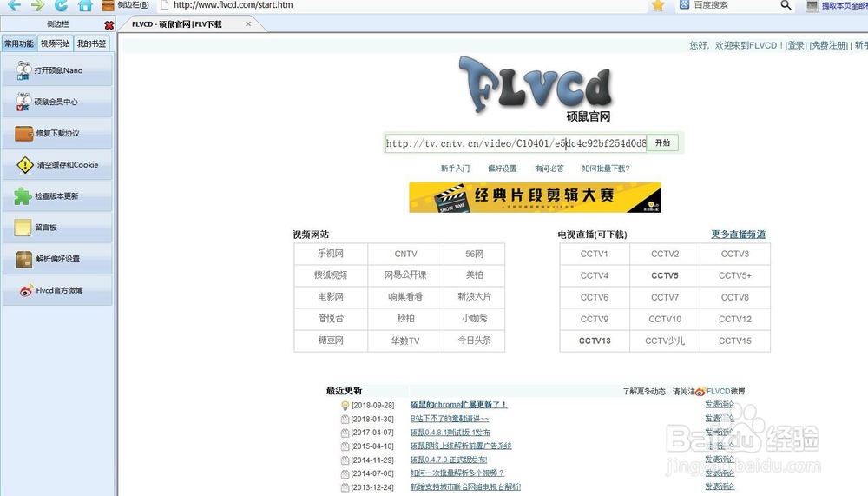Image resolution: width=868 pixels, height=496 pixels.
Task: Open 硕鼠的chrome扩展更新了 news link
Action: (458, 405)
